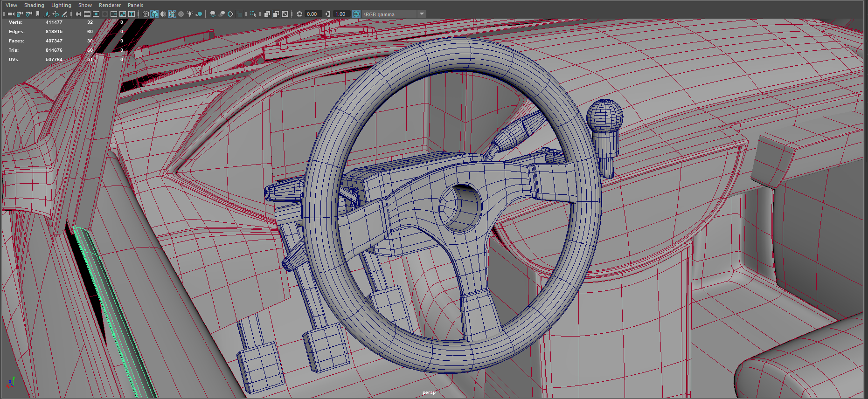Click the camera Bookmarks icon
The image size is (868, 399).
(38, 14)
